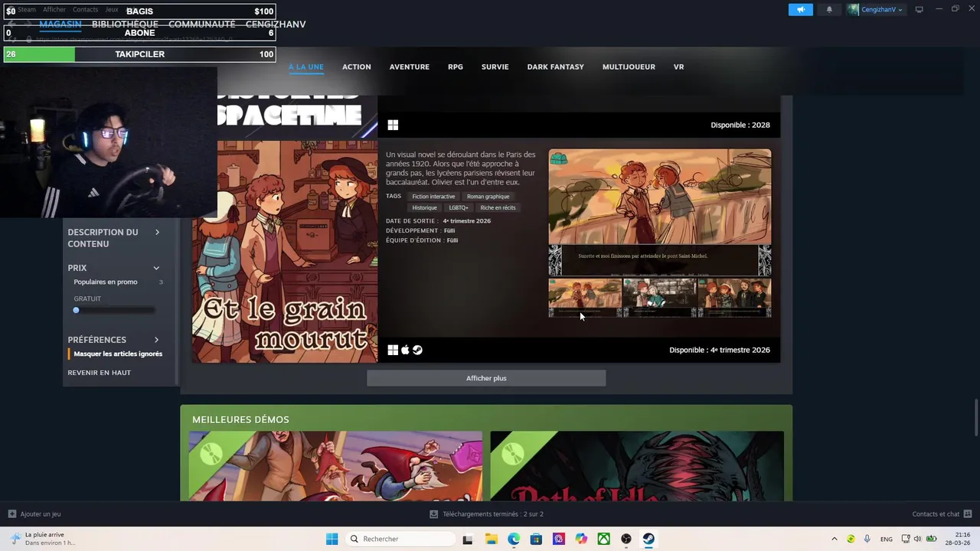Select the RPG tab

pos(455,67)
